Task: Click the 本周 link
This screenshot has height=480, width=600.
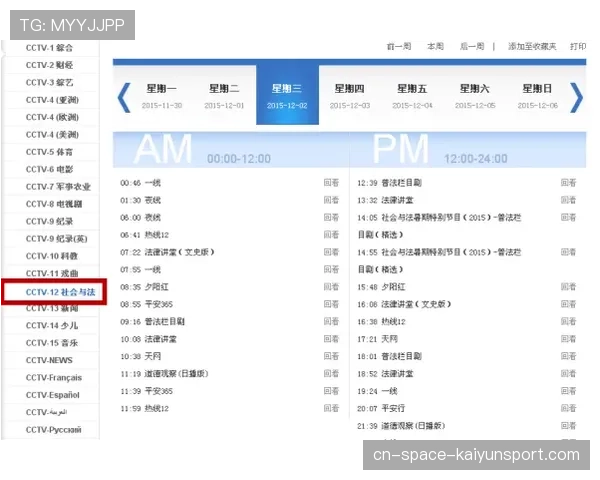Action: (435, 46)
